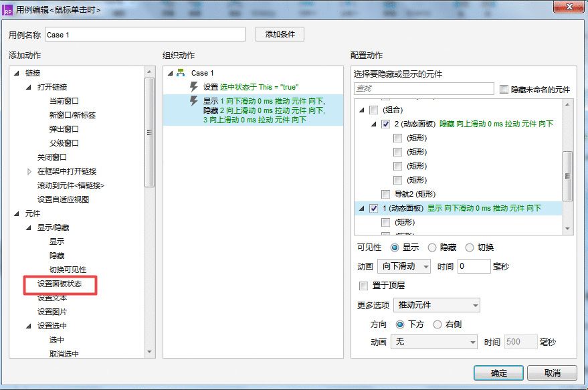Click the Case 1 tree icon

pos(181,73)
